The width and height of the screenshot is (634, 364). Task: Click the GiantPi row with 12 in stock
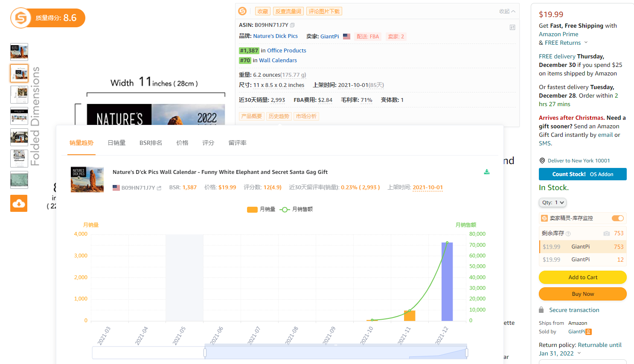[x=583, y=260]
